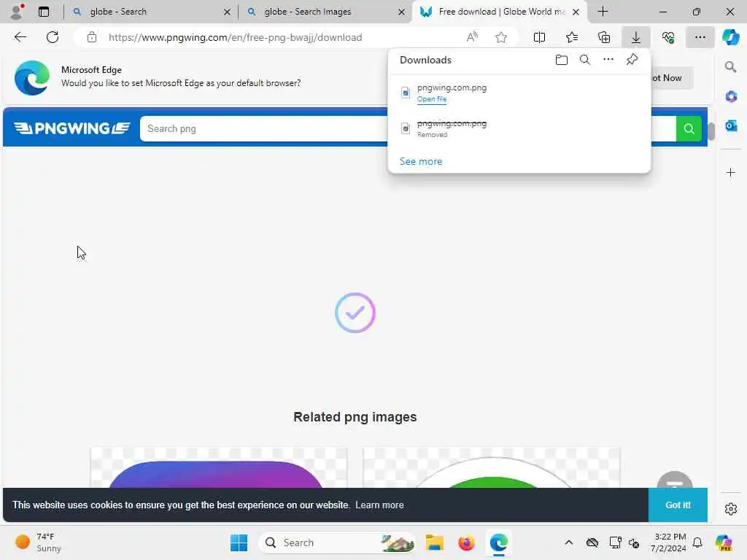The image size is (747, 560).
Task: Open File Explorer from taskbar
Action: (x=435, y=542)
